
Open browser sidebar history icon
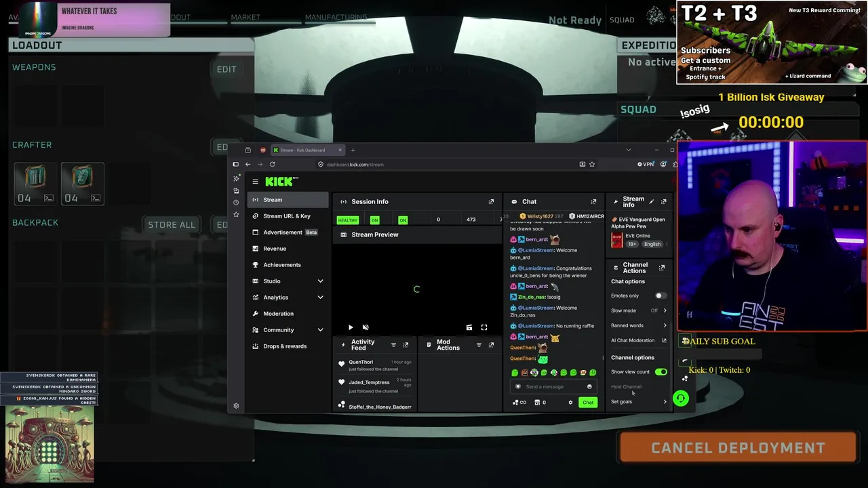[x=236, y=203]
